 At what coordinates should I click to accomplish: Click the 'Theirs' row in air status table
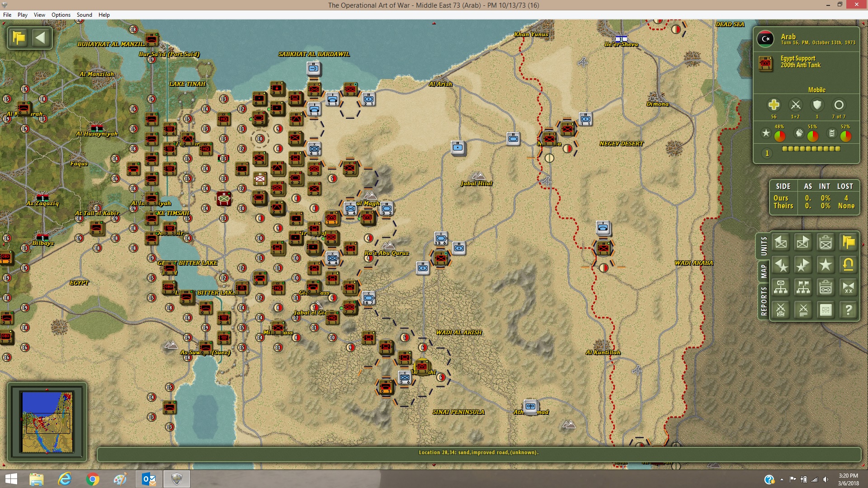814,206
